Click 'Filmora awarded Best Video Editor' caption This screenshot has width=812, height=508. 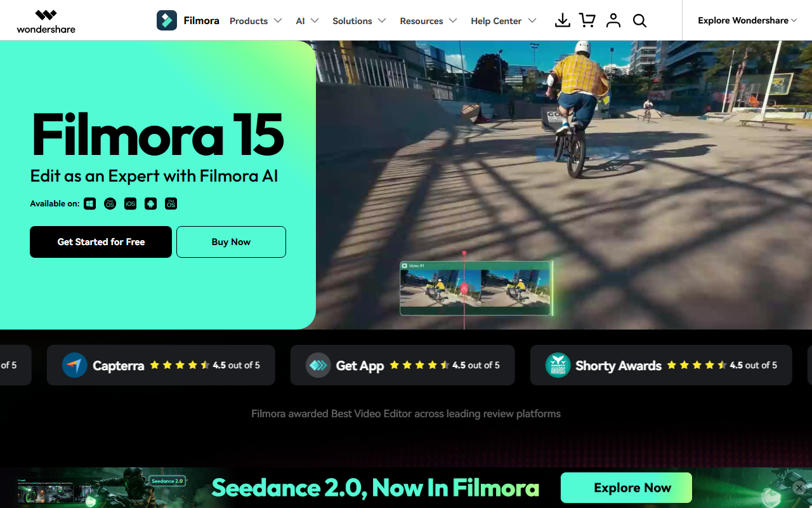click(x=406, y=413)
